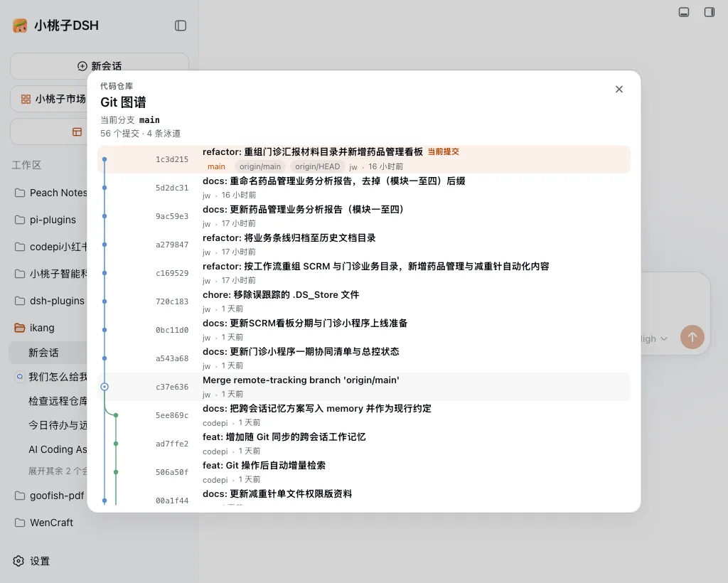Click the orange send arrow button
Viewport: 728px width, 583px height.
(692, 337)
